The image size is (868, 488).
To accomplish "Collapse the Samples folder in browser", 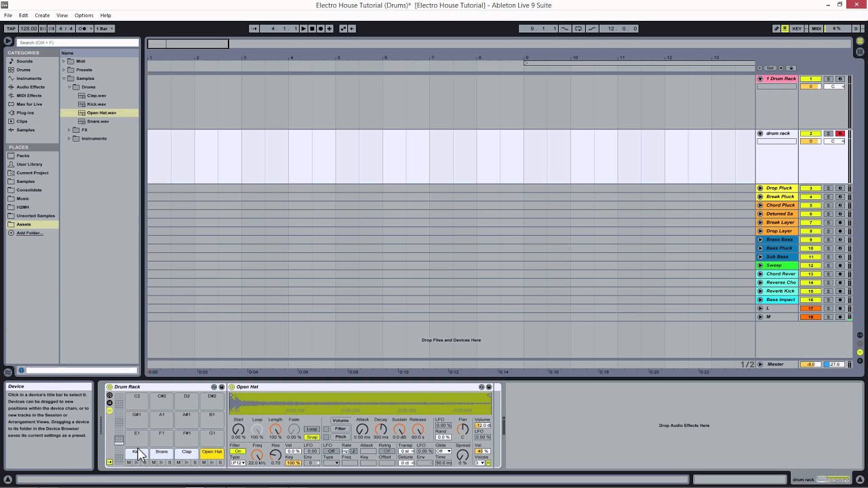I will [x=64, y=79].
